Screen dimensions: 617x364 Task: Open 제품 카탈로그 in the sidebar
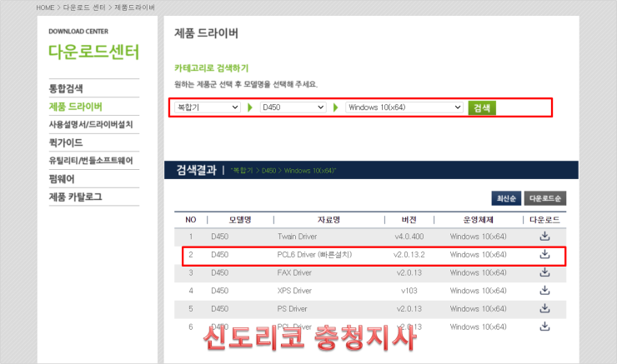[x=76, y=197]
